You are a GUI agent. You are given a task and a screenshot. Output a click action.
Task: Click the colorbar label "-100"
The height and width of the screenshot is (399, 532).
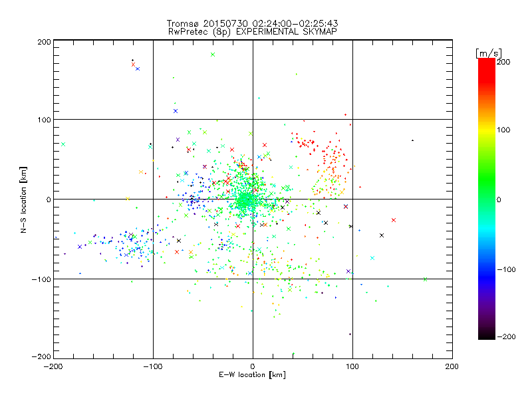[x=506, y=270]
